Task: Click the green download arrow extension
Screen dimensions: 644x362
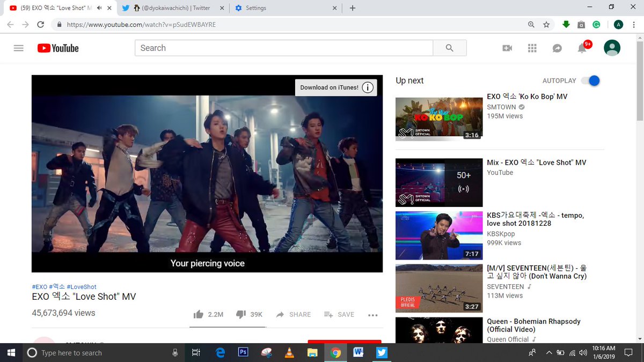Action: pyautogui.click(x=566, y=25)
